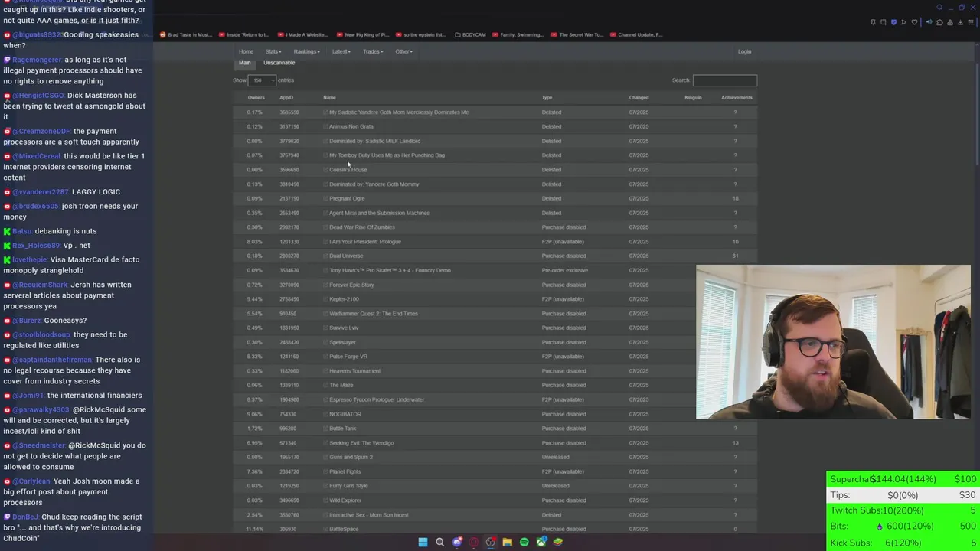Open the downloads arrow icon
Image resolution: width=980 pixels, height=551 pixels.
click(960, 22)
